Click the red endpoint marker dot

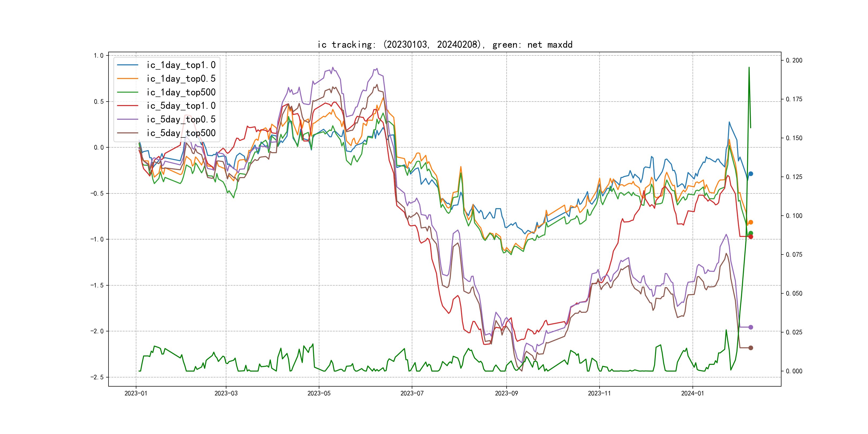coord(750,237)
